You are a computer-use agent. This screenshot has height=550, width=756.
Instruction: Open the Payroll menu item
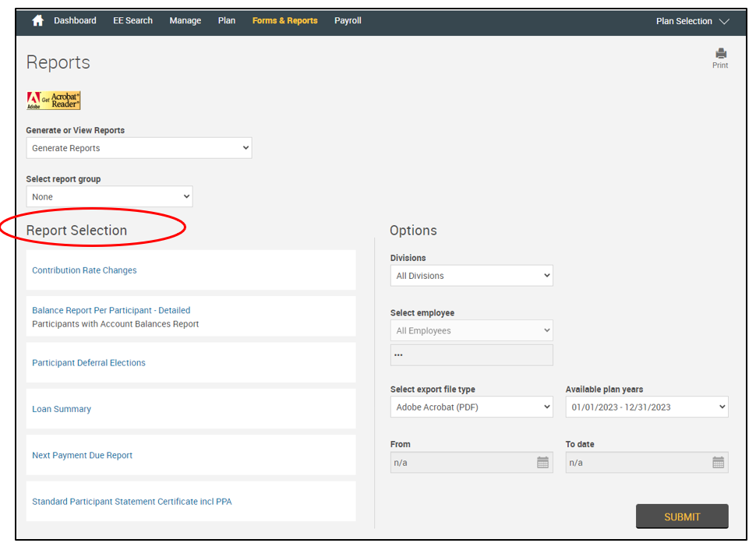coord(348,21)
